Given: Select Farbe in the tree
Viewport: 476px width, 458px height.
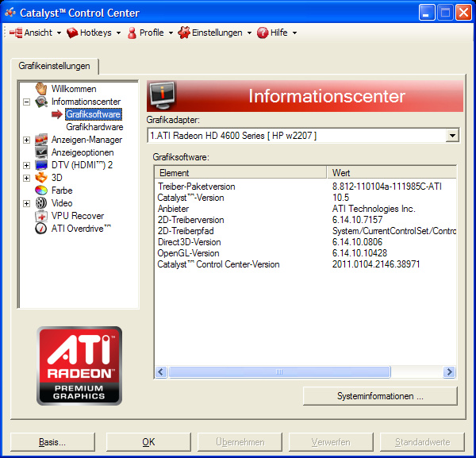Looking at the screenshot, I should (62, 191).
